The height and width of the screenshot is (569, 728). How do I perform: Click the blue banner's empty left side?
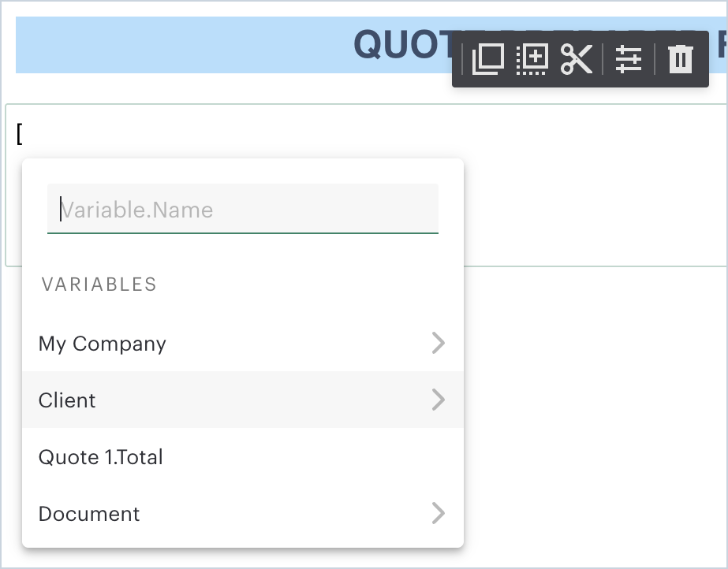click(x=158, y=46)
